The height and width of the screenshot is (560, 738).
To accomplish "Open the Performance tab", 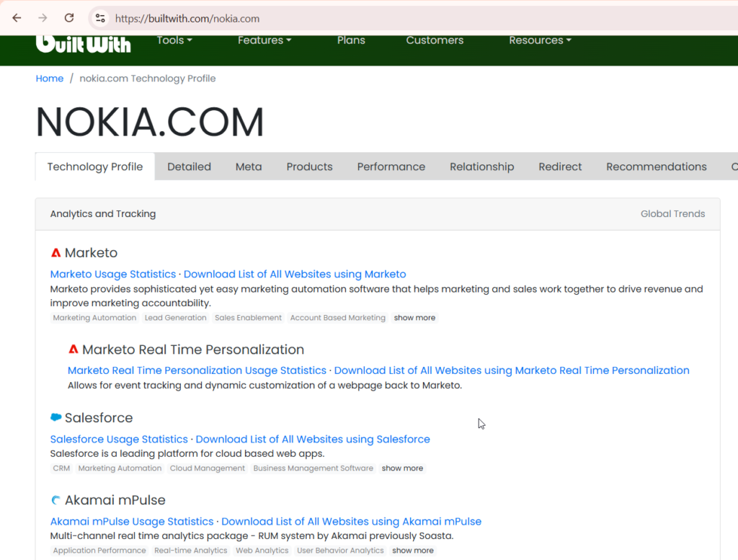I will pos(391,166).
